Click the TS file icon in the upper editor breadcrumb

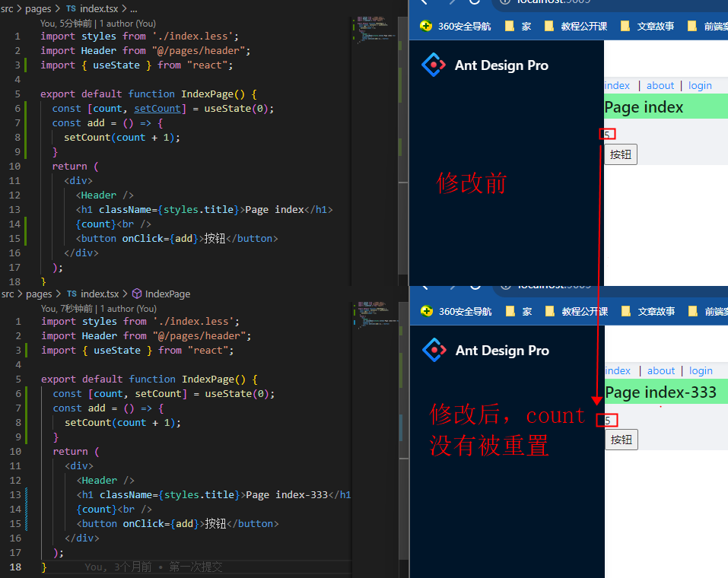point(71,9)
